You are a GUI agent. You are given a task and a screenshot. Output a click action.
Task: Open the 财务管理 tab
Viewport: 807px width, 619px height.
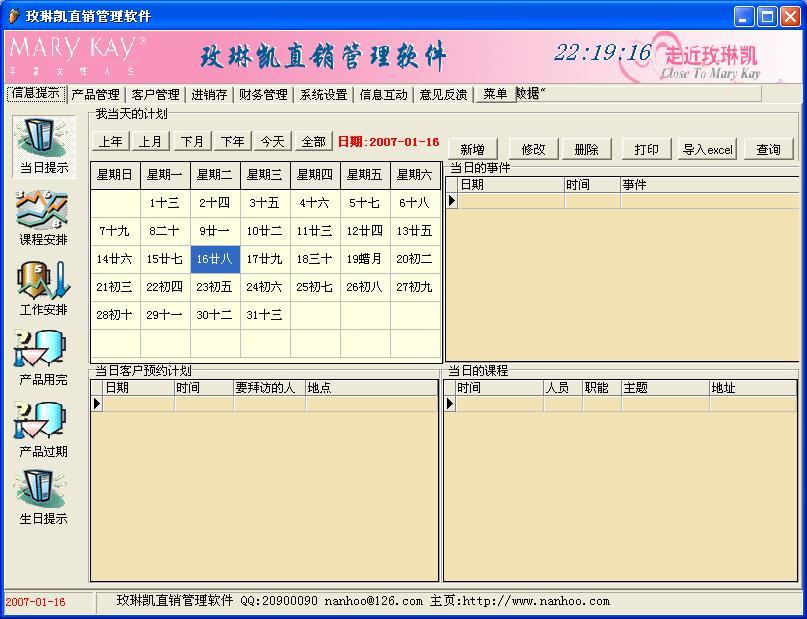tap(263, 95)
